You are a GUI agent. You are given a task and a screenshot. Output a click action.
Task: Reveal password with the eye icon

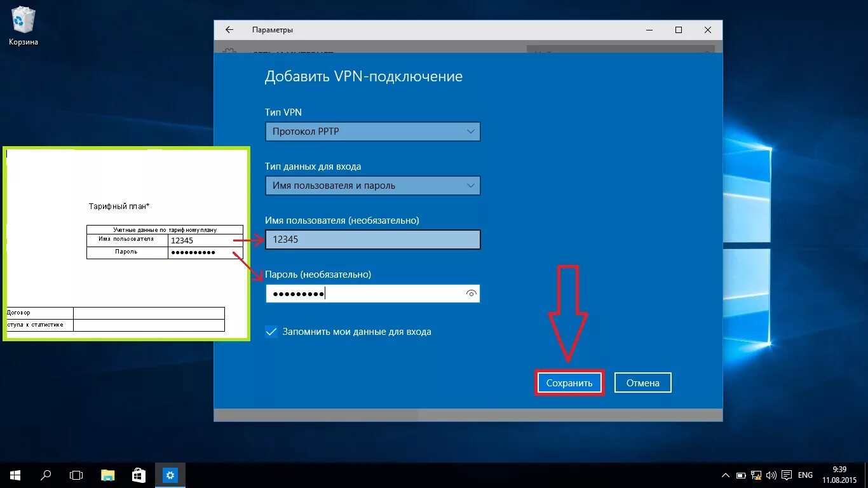471,294
